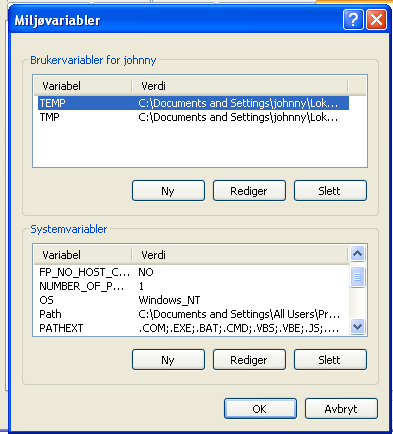Click the Windows_NT value

169,300
